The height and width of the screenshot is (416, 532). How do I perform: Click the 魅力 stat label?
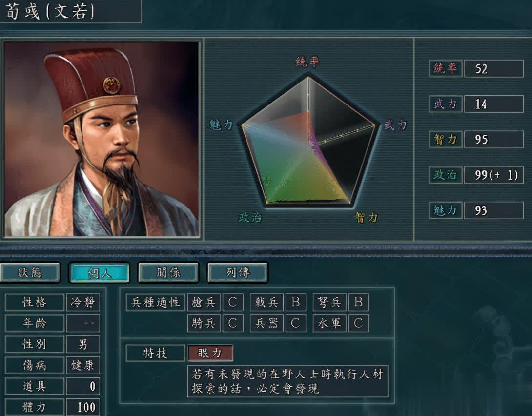pos(445,210)
